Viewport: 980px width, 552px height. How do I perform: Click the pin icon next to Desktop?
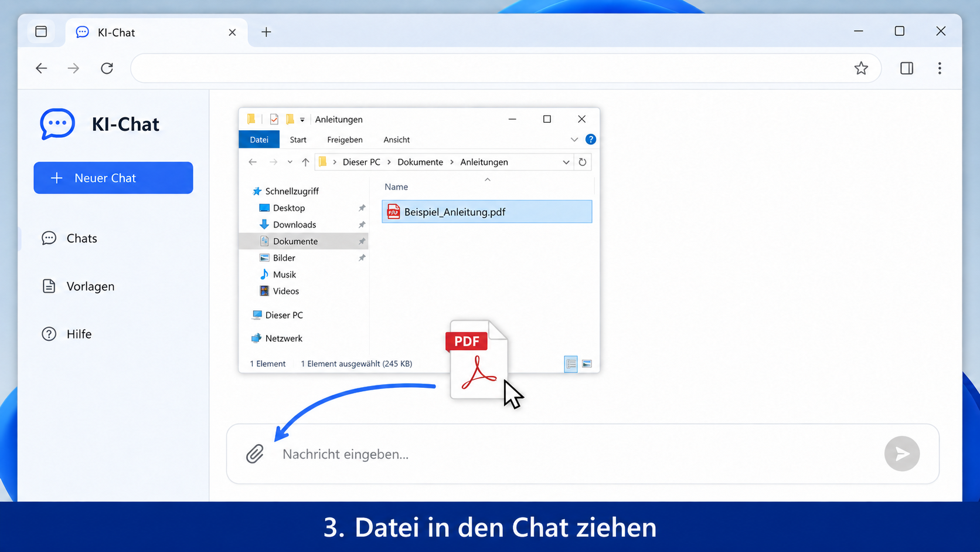tap(362, 208)
